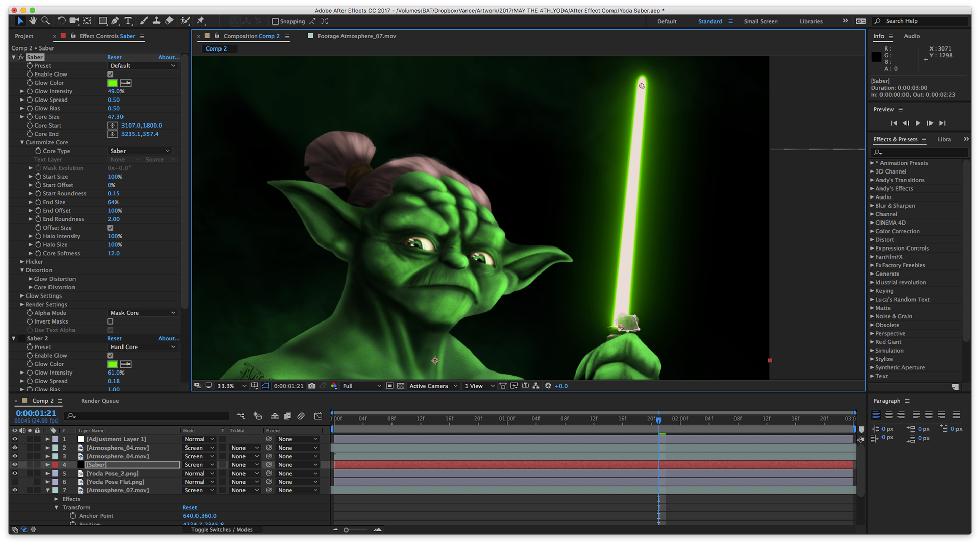Open Saber 2 Glow Color swatch
The height and width of the screenshot is (545, 980).
pyautogui.click(x=112, y=364)
